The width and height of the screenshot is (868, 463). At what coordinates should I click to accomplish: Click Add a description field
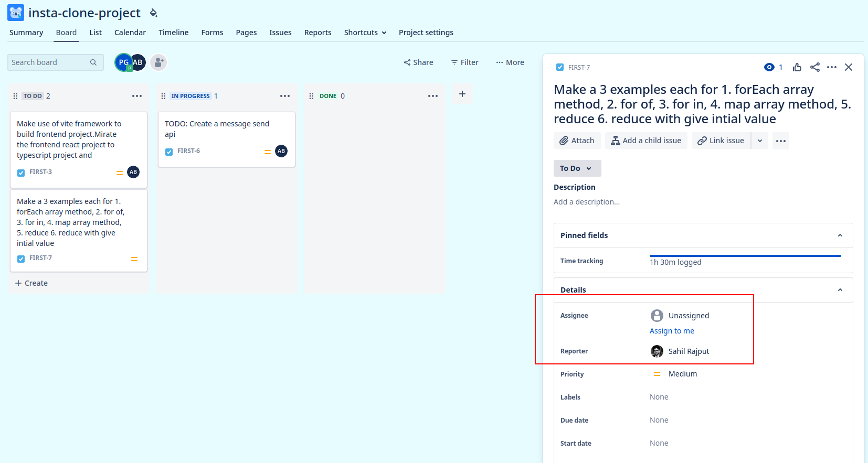587,202
